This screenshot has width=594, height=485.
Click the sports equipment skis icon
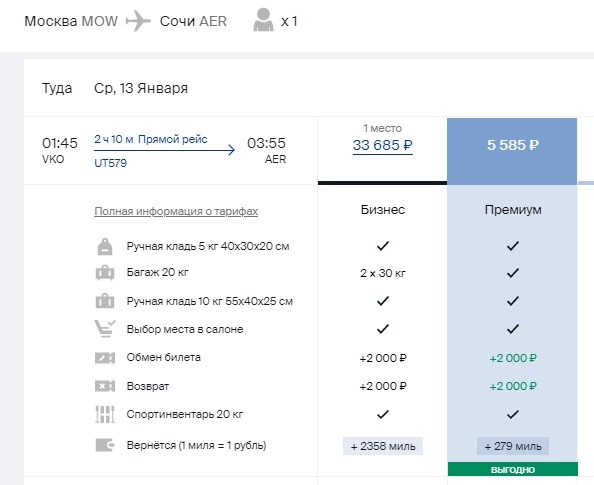click(x=105, y=414)
